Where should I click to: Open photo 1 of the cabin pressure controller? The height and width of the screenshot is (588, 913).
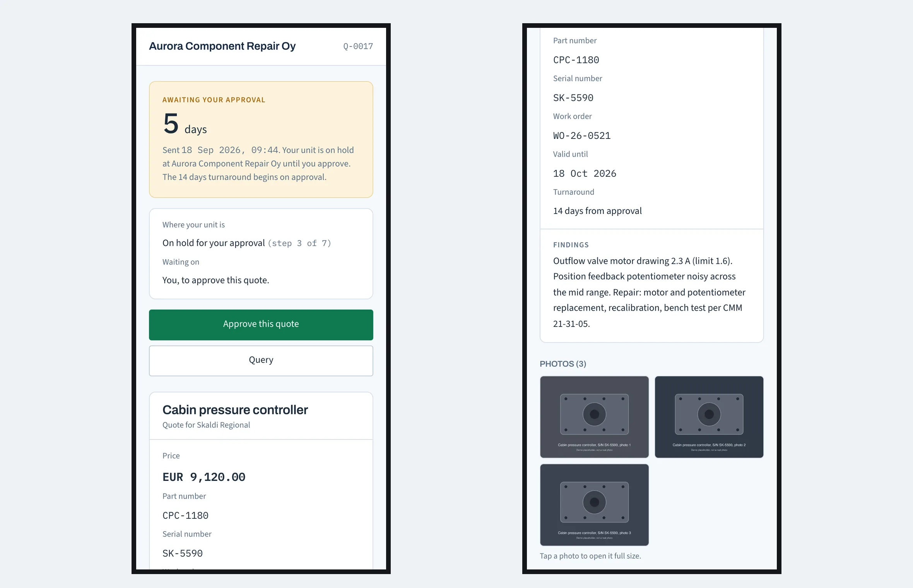pyautogui.click(x=594, y=417)
